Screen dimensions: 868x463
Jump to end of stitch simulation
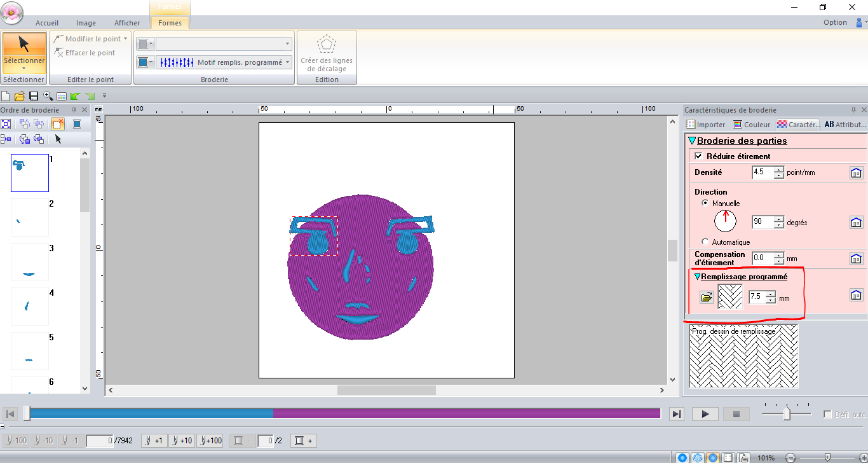click(x=677, y=414)
